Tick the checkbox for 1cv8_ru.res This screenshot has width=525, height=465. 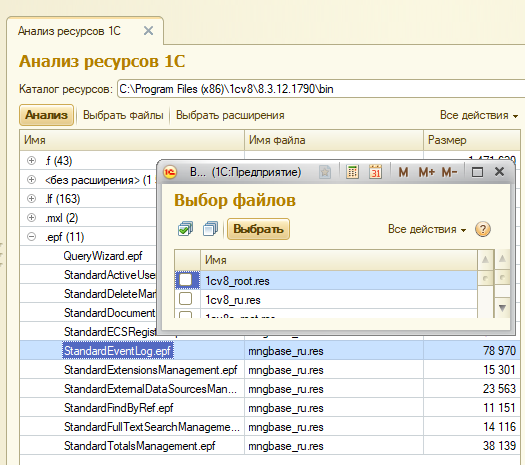[186, 299]
